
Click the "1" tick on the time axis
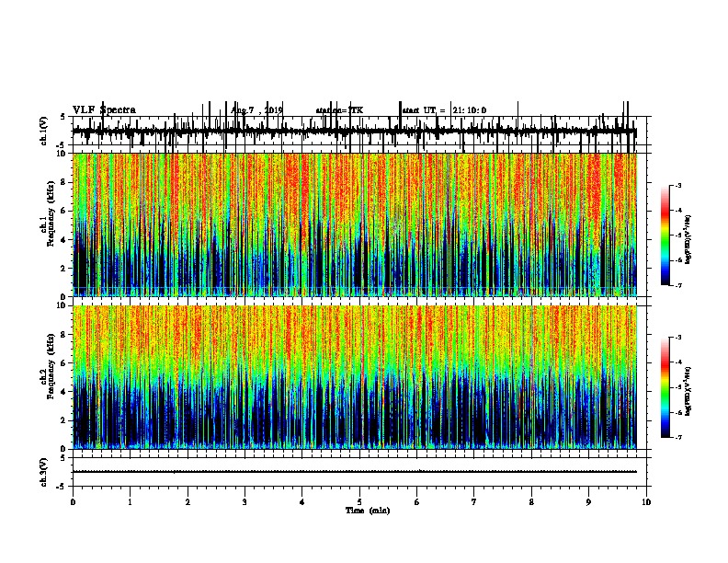tap(131, 502)
